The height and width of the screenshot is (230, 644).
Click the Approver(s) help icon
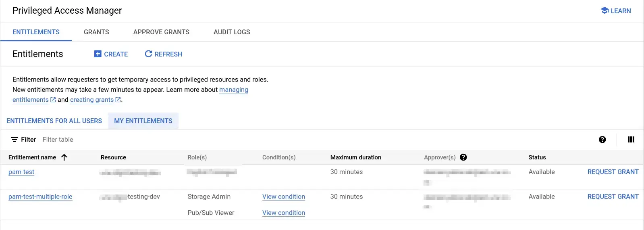pyautogui.click(x=463, y=157)
